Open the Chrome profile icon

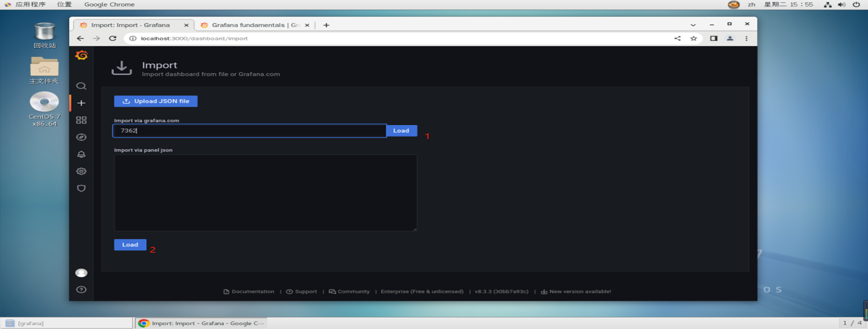point(730,38)
